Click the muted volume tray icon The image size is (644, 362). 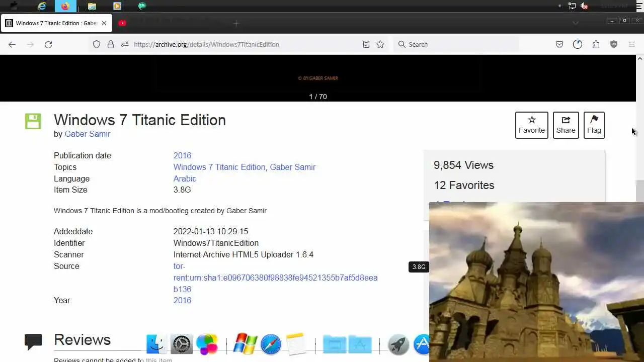(584, 6)
